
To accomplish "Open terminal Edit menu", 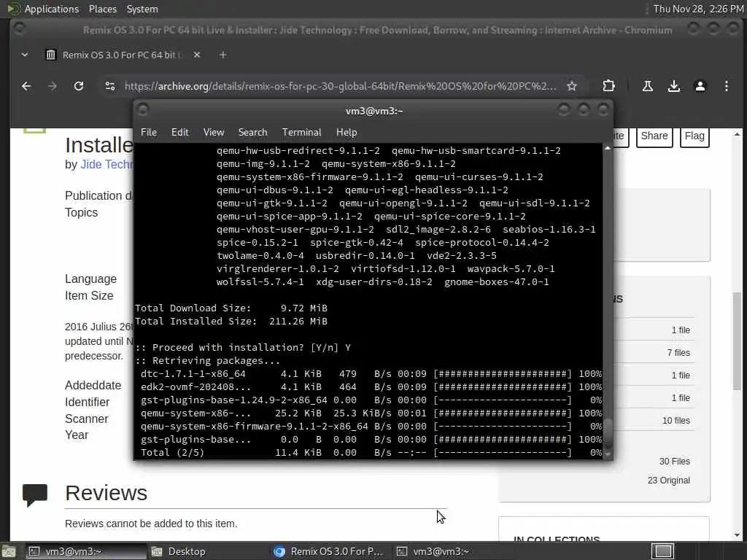I will pos(179,133).
